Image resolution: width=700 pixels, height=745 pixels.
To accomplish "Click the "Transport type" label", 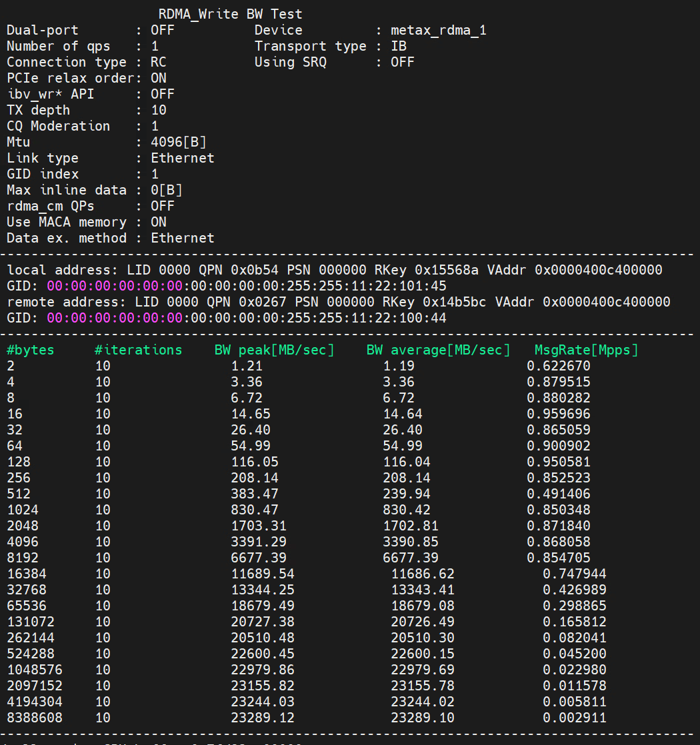I will point(310,46).
